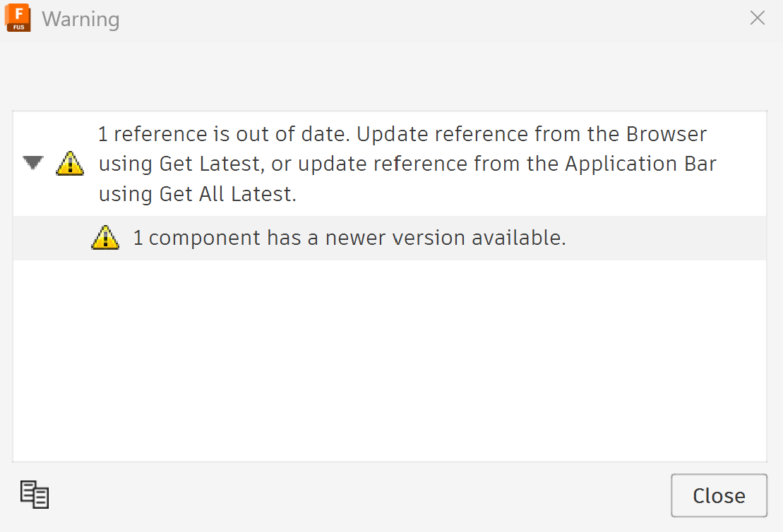Screen dimensions: 783x532
Task: Click the Fusion app icon in title bar
Action: [18, 18]
